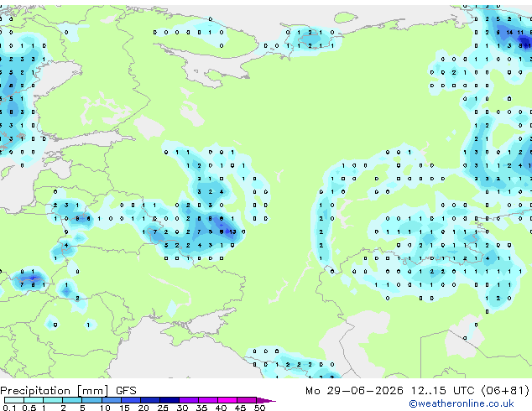This screenshot has height=411, width=532.
Task: Click the above-50 mm legend arrow tip
Action: point(266,400)
